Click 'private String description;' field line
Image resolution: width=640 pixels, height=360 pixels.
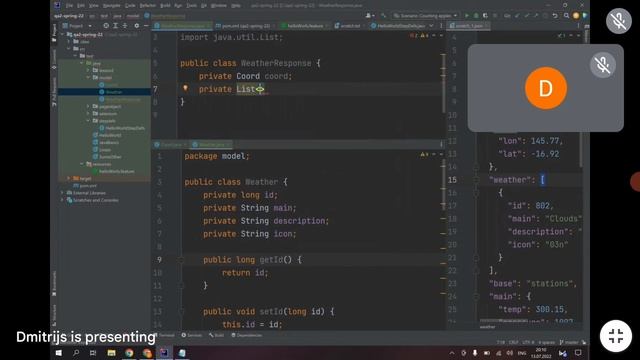pyautogui.click(x=266, y=221)
